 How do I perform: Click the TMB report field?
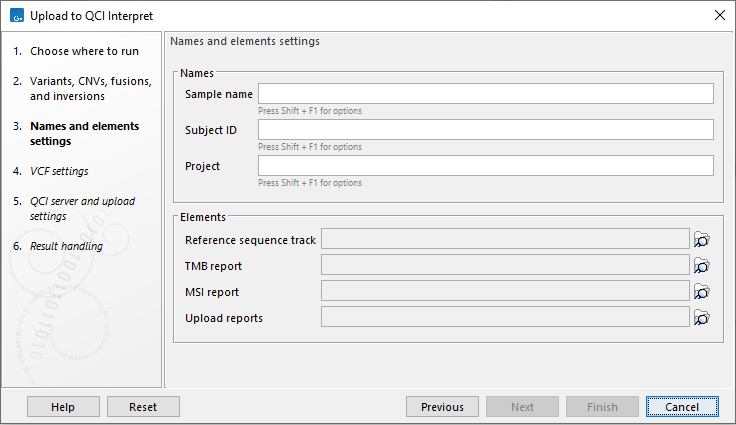505,266
